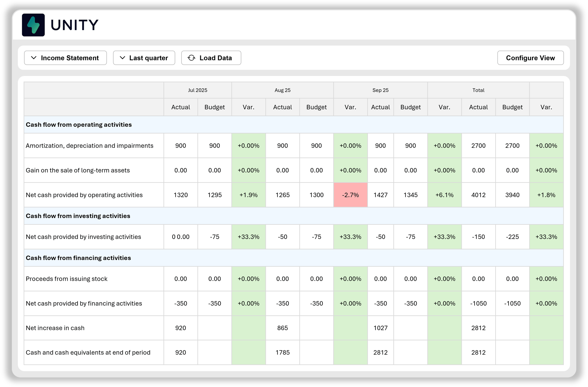Click the UNITY wordmark text
The width and height of the screenshot is (588, 387).
pyautogui.click(x=75, y=25)
